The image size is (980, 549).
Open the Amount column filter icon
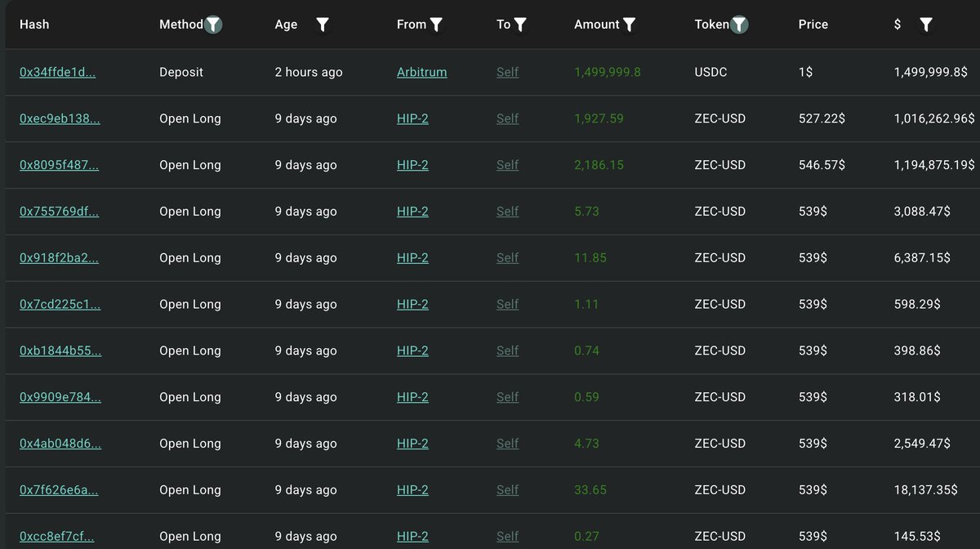629,25
